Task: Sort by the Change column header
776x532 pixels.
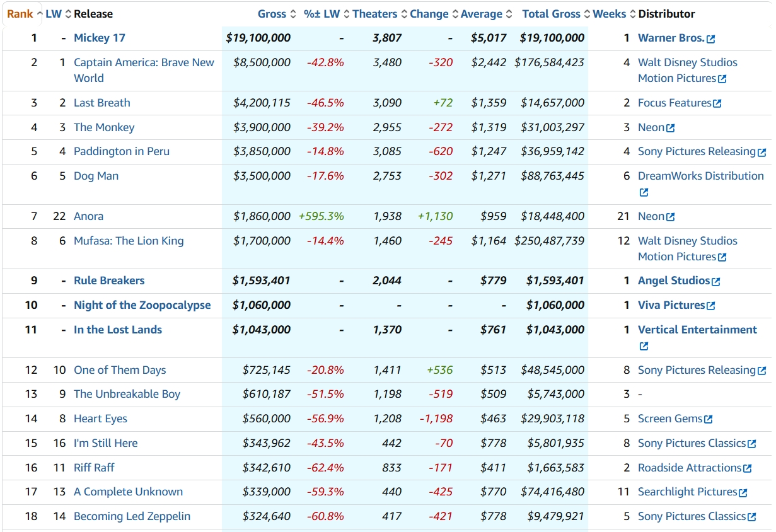Action: (x=434, y=14)
